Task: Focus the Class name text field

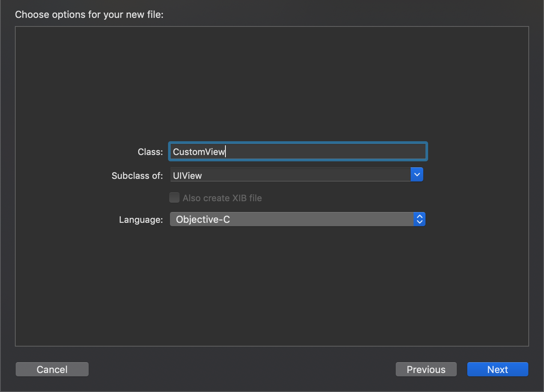Action: coord(297,152)
